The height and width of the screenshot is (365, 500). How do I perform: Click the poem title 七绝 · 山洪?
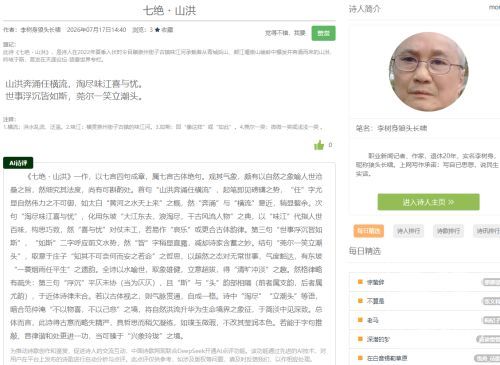pos(169,10)
